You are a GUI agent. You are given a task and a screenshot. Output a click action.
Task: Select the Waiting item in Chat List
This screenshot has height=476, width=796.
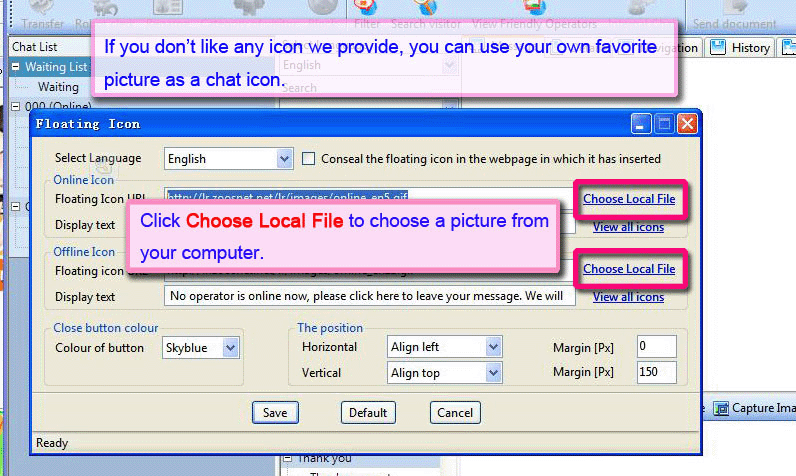(x=58, y=87)
